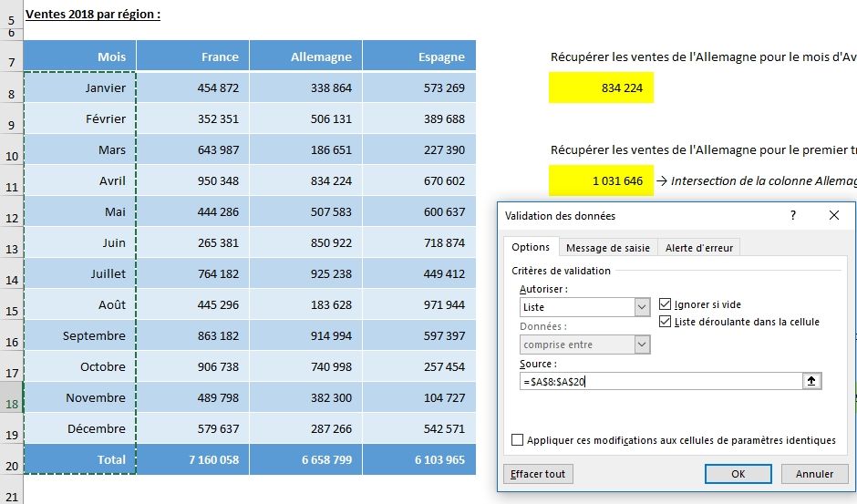The height and width of the screenshot is (504, 857).
Task: Click yellow cell with 1 031 646
Action: tap(601, 181)
